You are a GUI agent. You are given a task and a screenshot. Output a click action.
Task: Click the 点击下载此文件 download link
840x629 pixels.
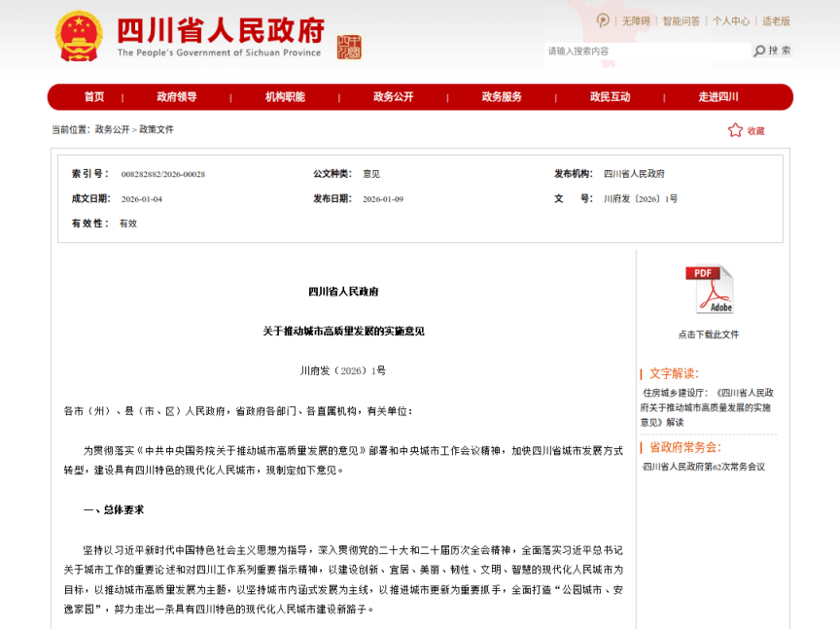coord(709,334)
